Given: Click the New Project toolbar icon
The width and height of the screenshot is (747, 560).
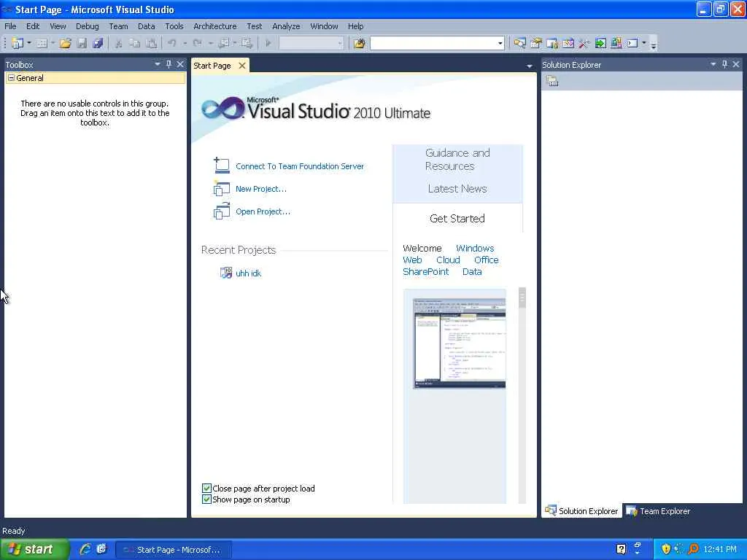Looking at the screenshot, I should point(17,43).
